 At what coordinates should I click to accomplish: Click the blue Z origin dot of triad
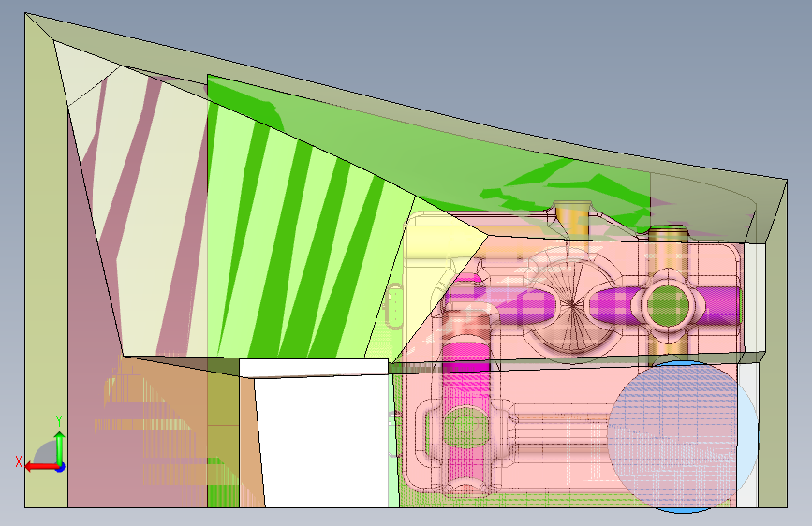coord(61,467)
